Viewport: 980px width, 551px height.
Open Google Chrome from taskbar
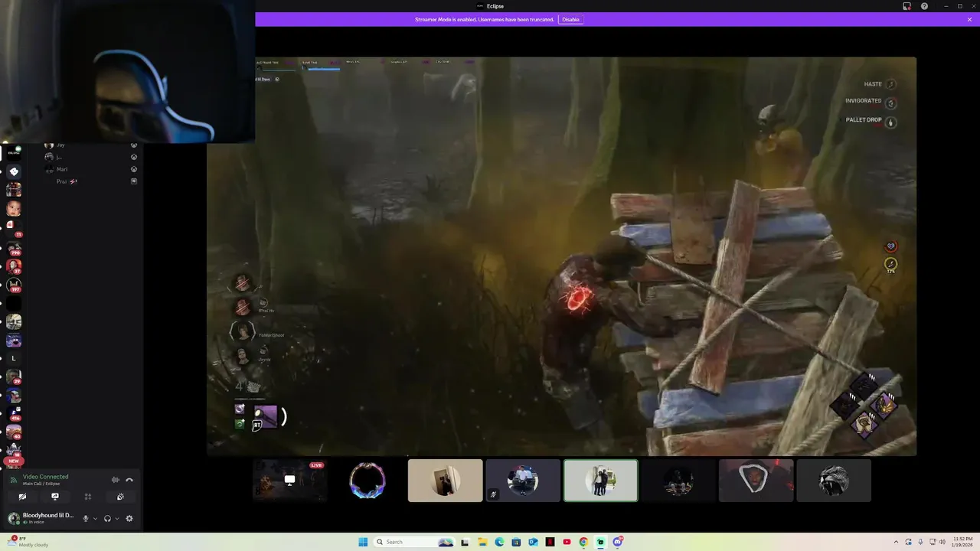(583, 542)
